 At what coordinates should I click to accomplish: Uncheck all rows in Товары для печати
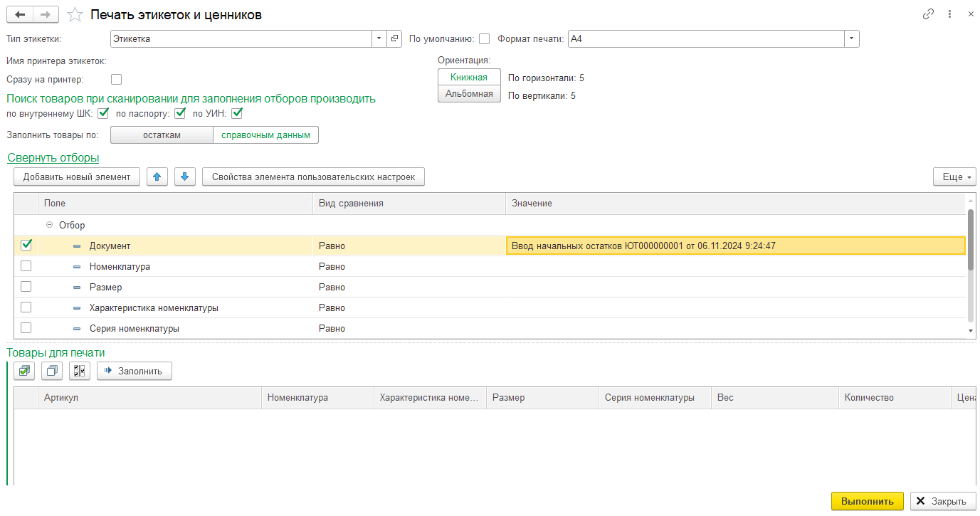pos(52,371)
